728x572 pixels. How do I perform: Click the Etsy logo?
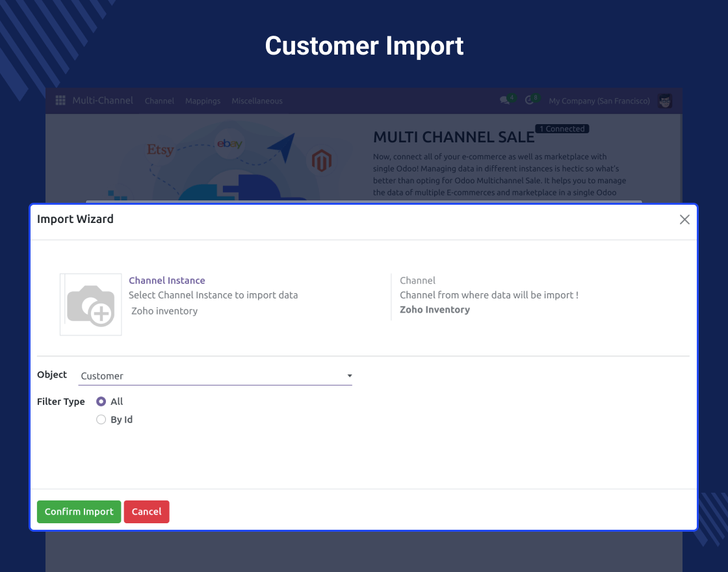coord(160,149)
